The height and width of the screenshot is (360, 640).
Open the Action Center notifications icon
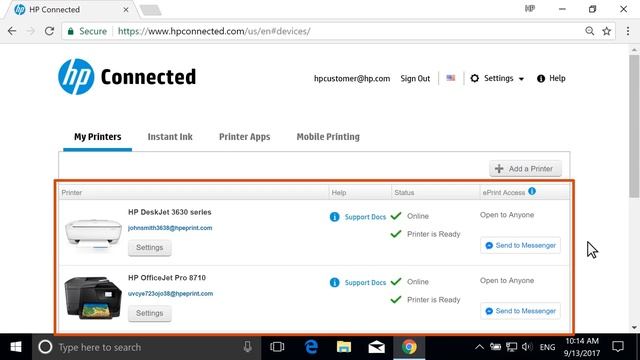click(618, 347)
